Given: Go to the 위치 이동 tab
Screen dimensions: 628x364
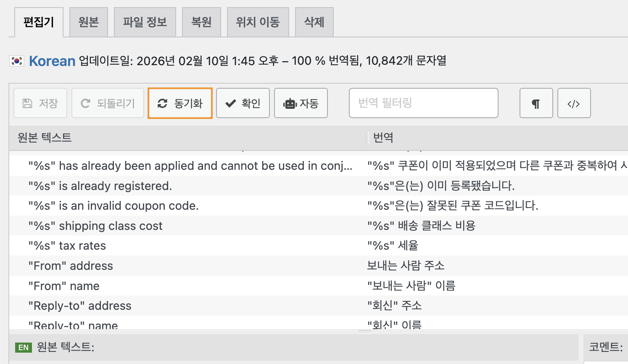Looking at the screenshot, I should point(258,22).
